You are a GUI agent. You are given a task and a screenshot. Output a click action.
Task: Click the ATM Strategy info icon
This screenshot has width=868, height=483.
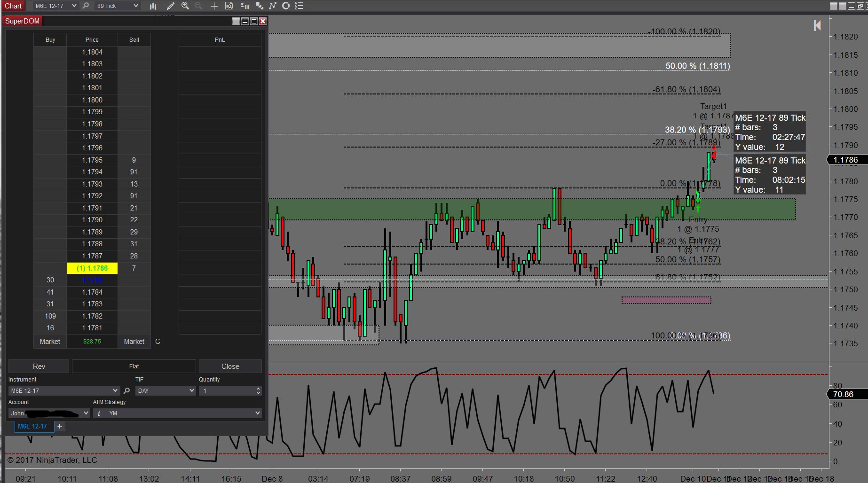pos(99,413)
